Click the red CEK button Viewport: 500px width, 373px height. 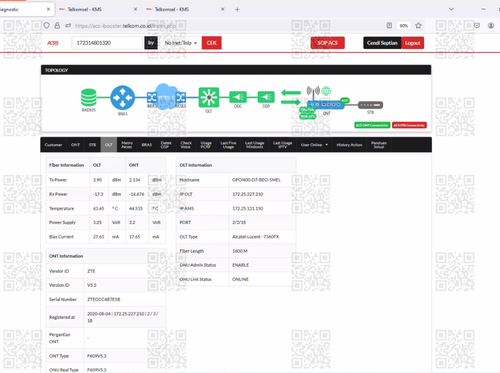pos(212,43)
